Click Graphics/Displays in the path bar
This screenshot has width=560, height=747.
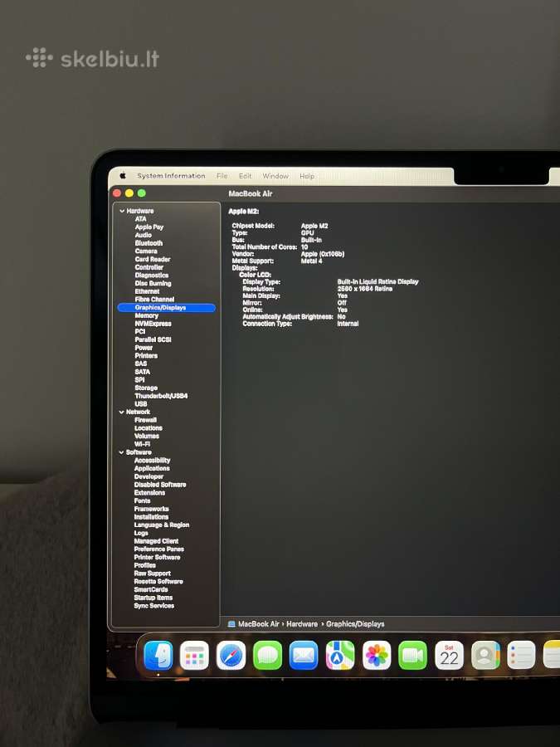point(355,623)
